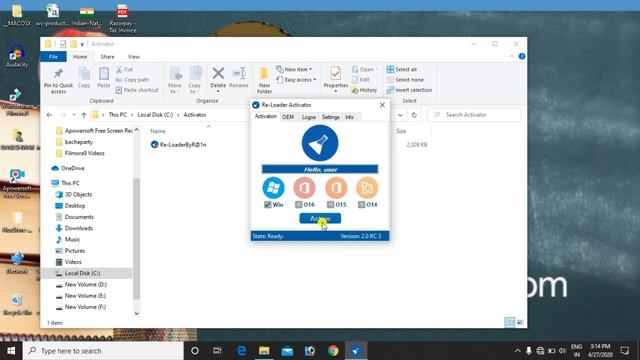Open the Info tab in Re-Loader
The image size is (640, 360).
349,117
